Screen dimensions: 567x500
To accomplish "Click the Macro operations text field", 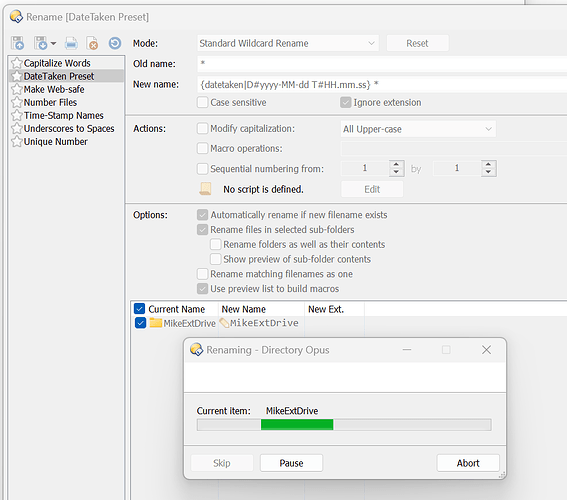I will (x=454, y=149).
